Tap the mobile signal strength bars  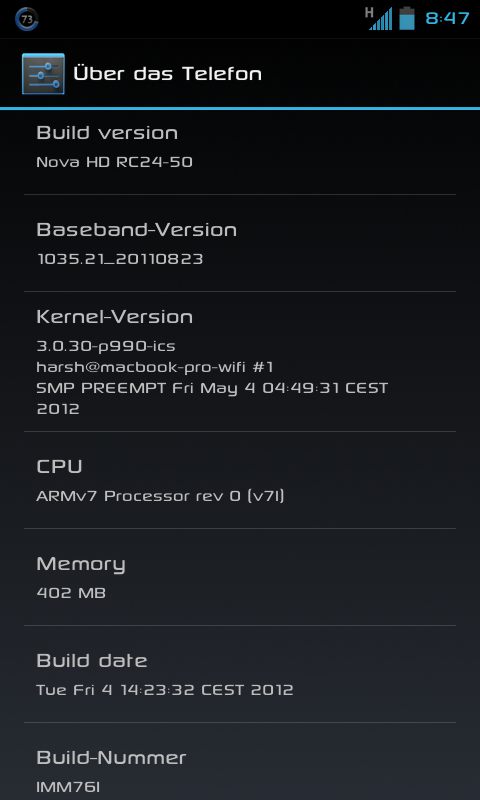[381, 19]
